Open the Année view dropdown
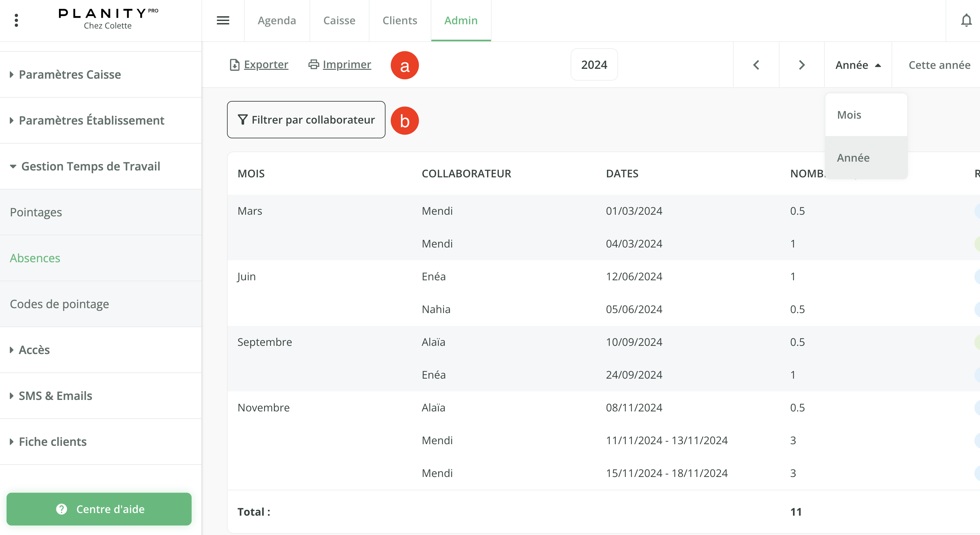This screenshot has width=980, height=535. pyautogui.click(x=857, y=65)
